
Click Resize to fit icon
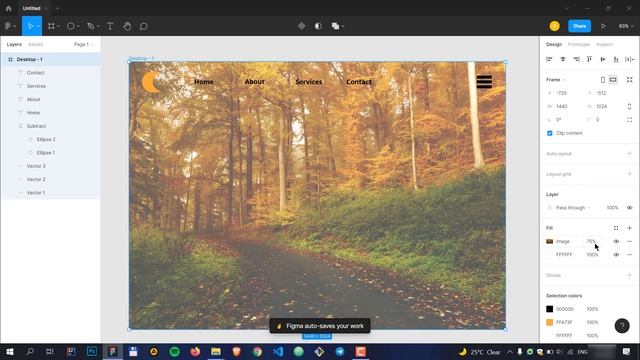click(629, 80)
